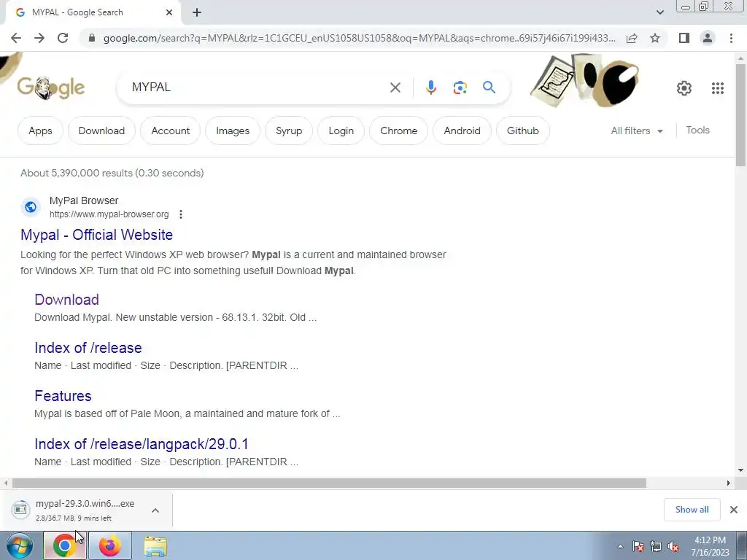Click the address bar URL
The image size is (747, 560).
pyautogui.click(x=359, y=38)
